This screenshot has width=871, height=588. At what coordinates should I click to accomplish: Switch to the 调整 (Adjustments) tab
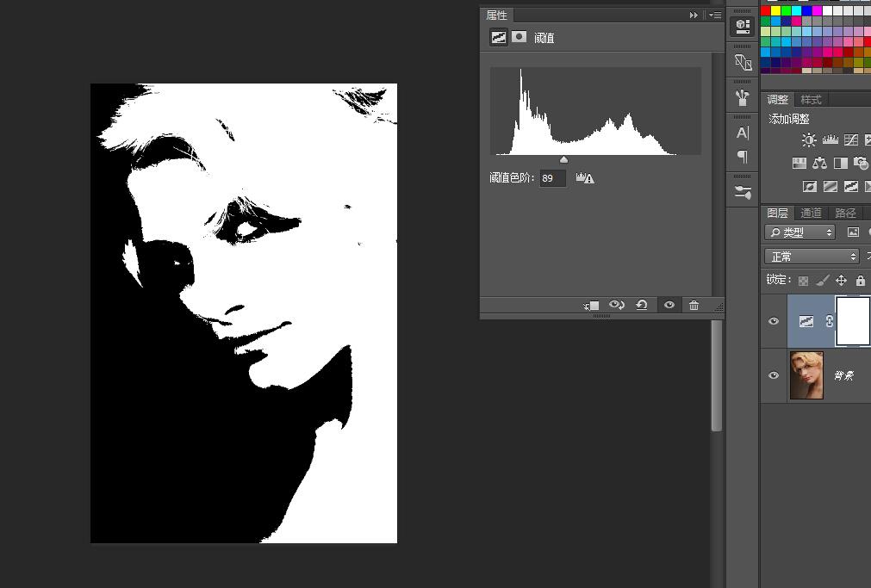[x=778, y=99]
